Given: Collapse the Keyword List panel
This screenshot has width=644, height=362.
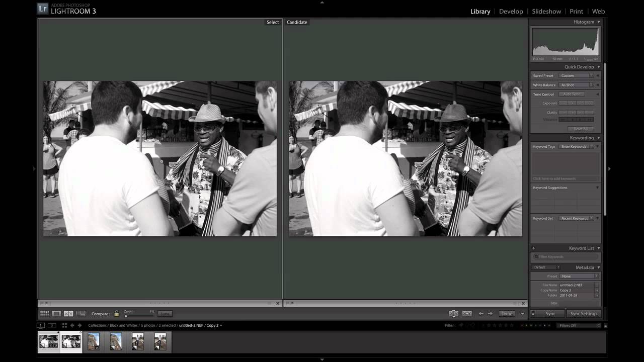Looking at the screenshot, I should [x=598, y=248].
